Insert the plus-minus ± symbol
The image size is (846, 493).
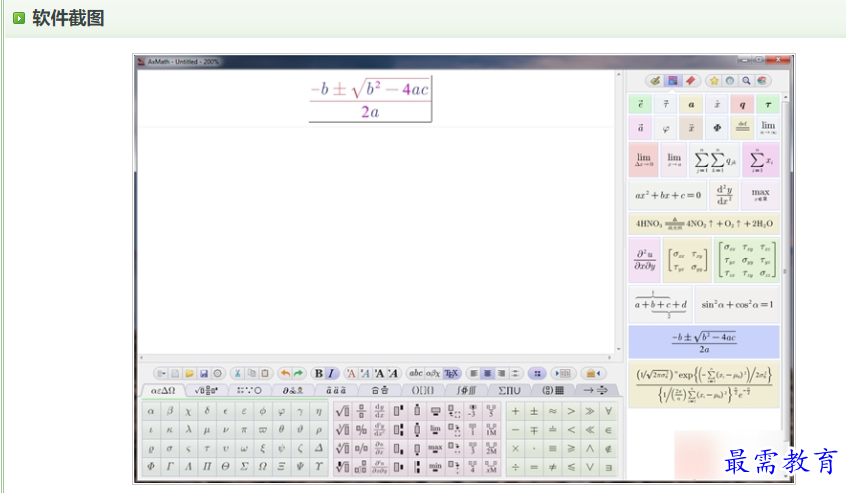533,411
